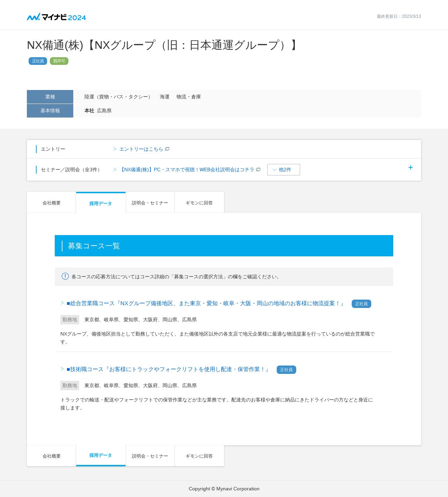Click 勤務地 label under 総合営業職コース

[70, 319]
